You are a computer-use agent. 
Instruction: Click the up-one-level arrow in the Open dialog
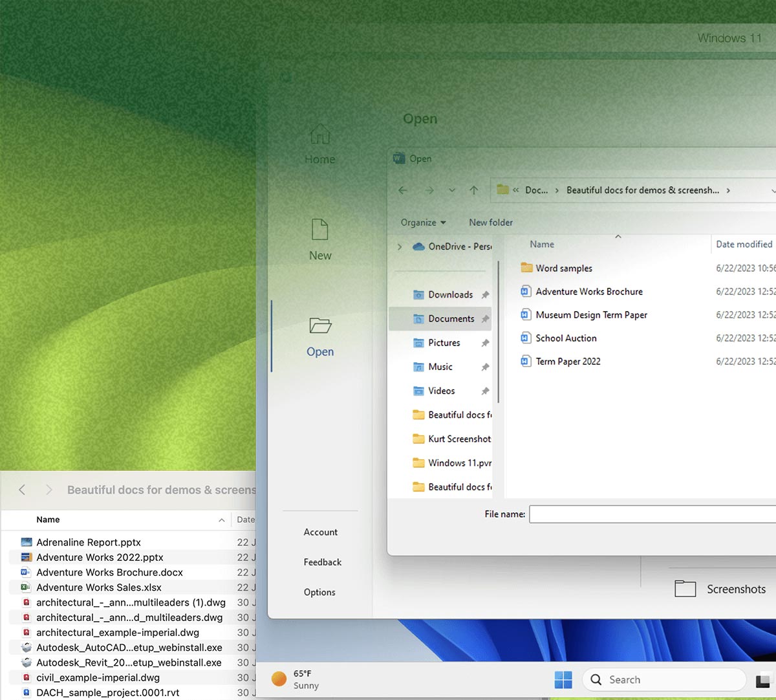click(x=473, y=190)
